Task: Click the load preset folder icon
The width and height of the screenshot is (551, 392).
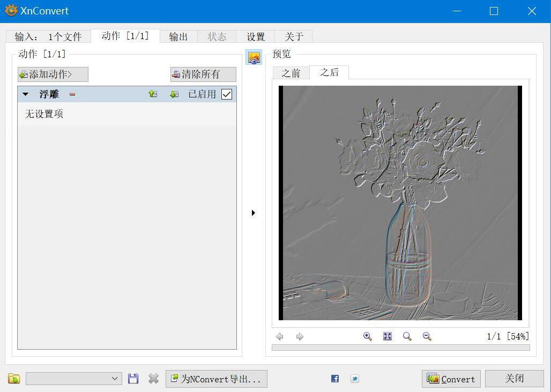Action: (x=14, y=379)
